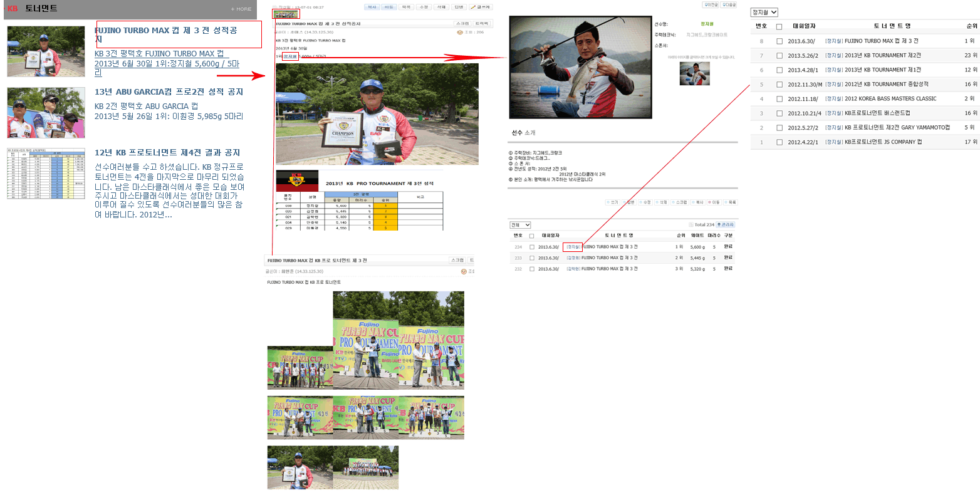Click the + MORE link in 토너먼트 header
980x500 pixels.
pyautogui.click(x=241, y=9)
